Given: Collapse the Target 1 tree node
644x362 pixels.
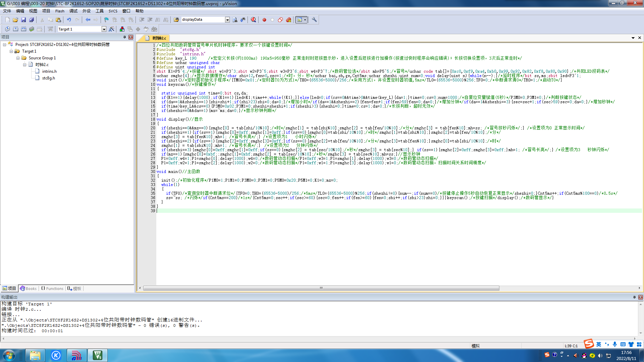Looking at the screenshot, I should pyautogui.click(x=11, y=51).
